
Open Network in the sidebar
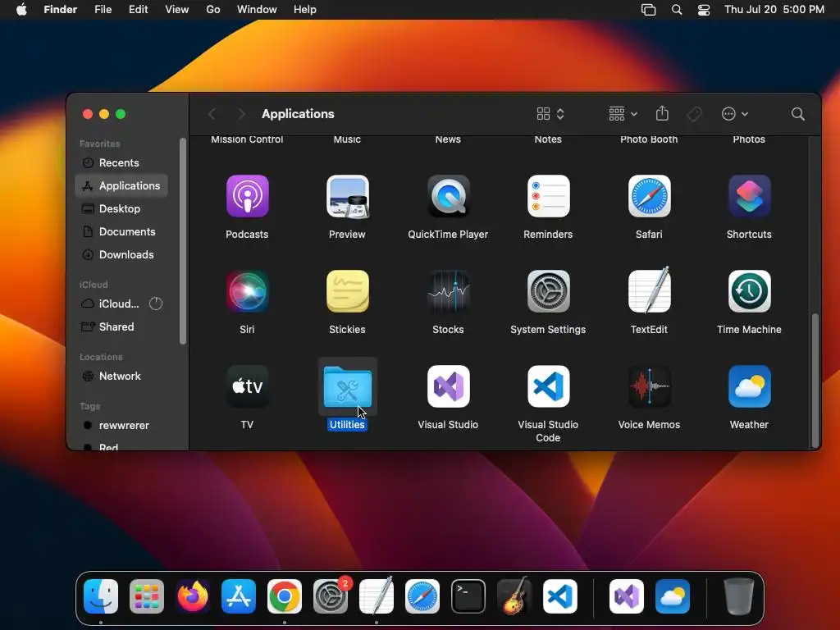[x=121, y=376]
